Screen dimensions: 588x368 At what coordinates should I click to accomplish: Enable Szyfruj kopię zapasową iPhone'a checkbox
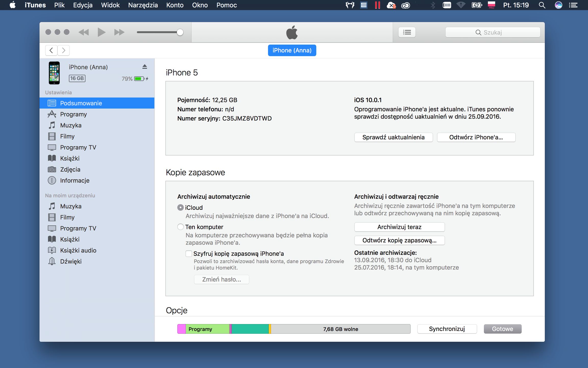(x=189, y=254)
